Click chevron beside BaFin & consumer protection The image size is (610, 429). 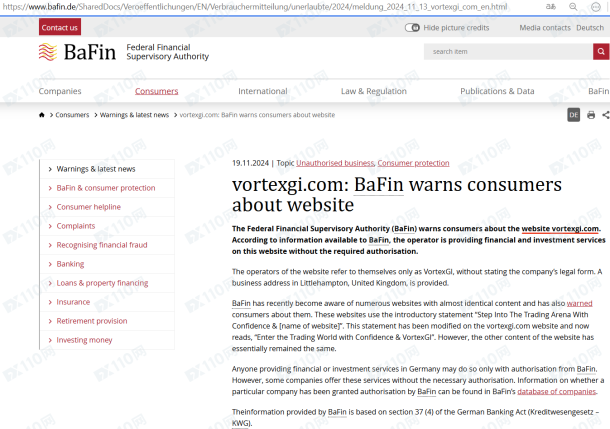[x=50, y=188]
